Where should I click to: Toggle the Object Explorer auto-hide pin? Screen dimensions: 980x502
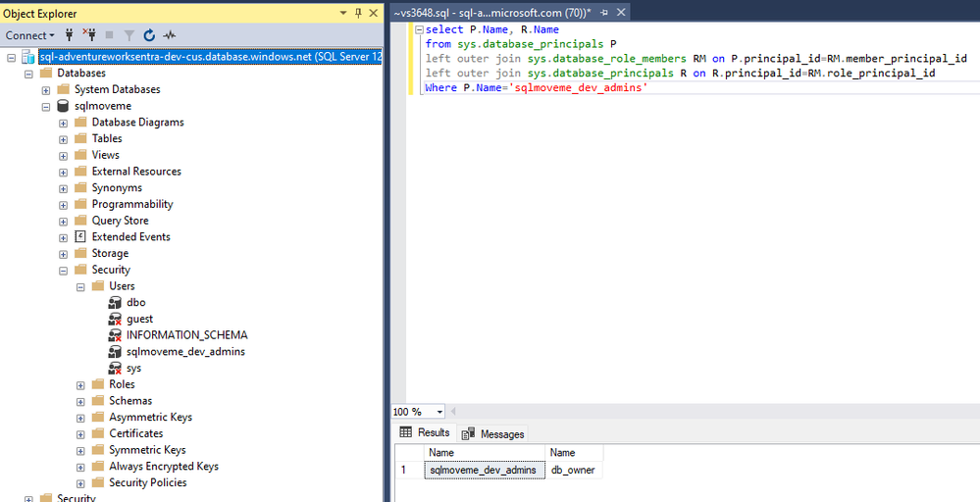[x=358, y=13]
